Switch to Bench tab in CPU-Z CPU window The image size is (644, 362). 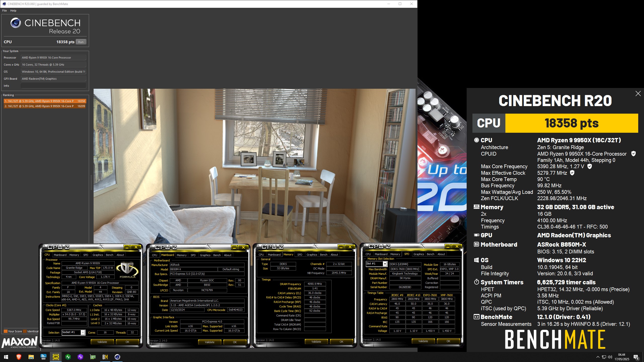109,255
